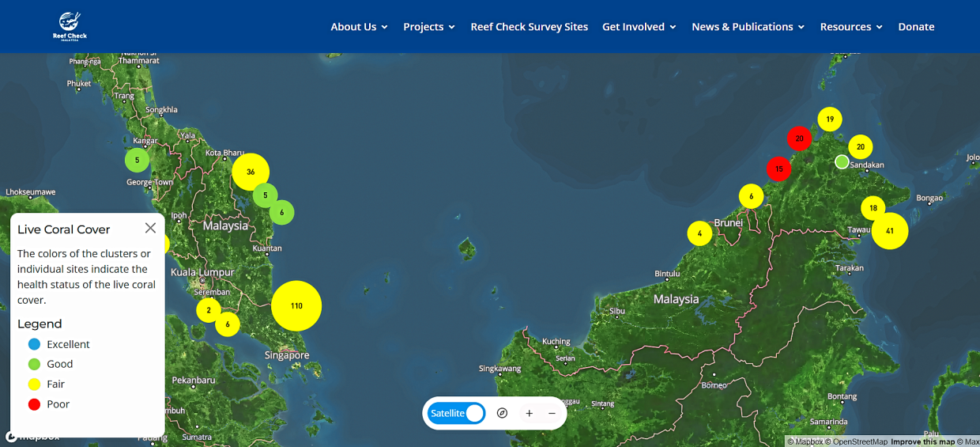Viewport: 980px width, 447px height.
Task: Select the yellow cluster marked 19
Action: [x=830, y=119]
